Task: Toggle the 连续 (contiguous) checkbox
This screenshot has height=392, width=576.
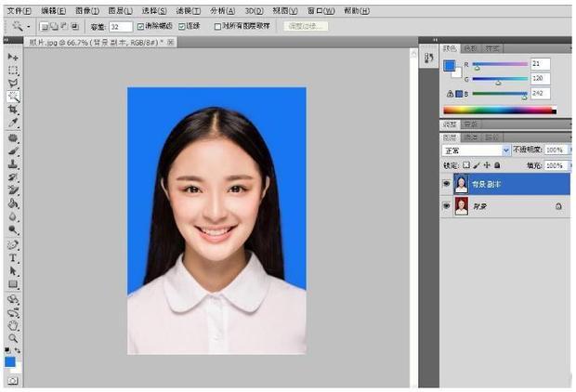Action: click(x=183, y=27)
